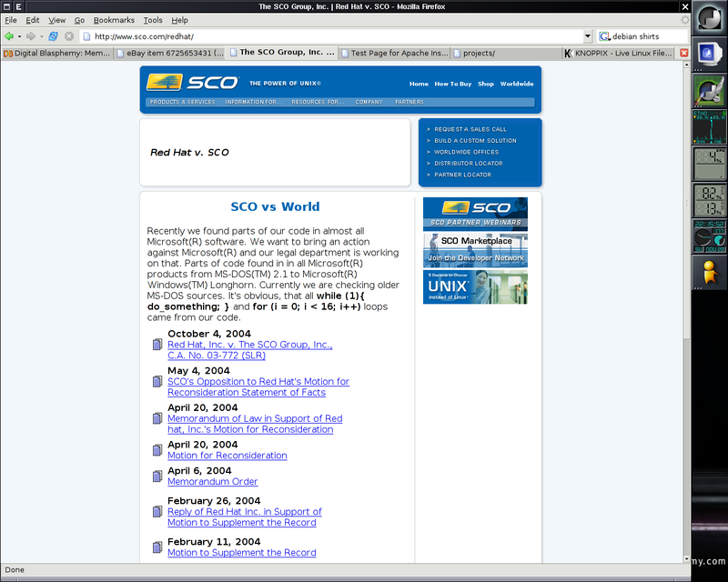Click document icon beside February 26, 2004
728x582 pixels.
(x=157, y=511)
